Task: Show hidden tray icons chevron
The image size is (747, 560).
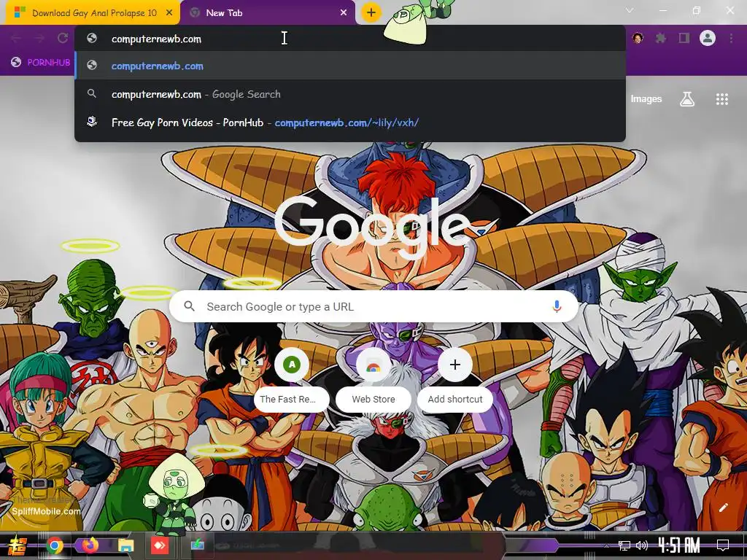Action: pos(606,545)
